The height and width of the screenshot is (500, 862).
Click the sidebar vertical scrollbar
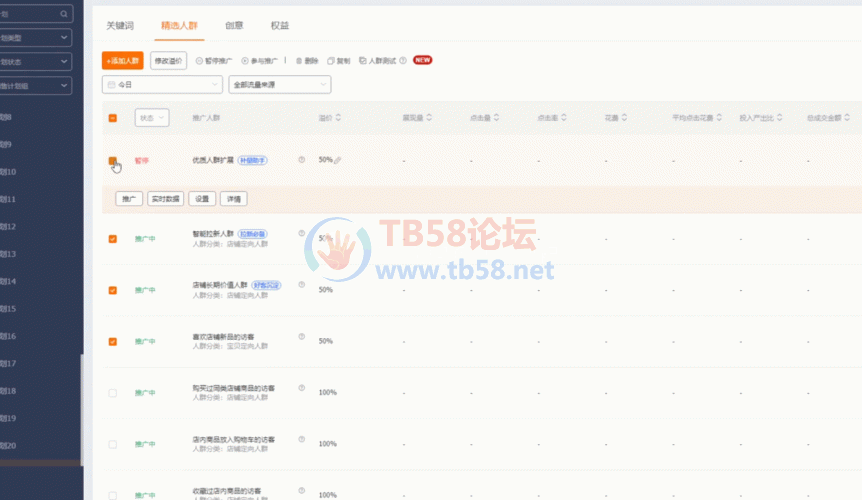point(82,410)
